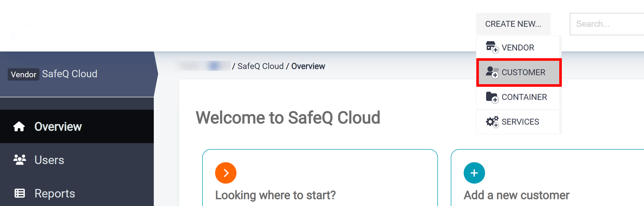The width and height of the screenshot is (644, 206).
Task: Click the home icon beside Overview
Action: [19, 126]
